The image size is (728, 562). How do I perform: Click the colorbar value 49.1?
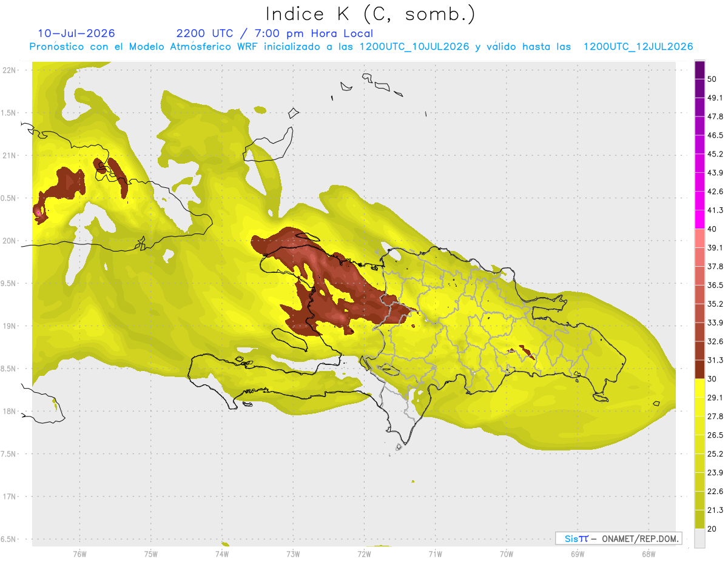pos(715,98)
